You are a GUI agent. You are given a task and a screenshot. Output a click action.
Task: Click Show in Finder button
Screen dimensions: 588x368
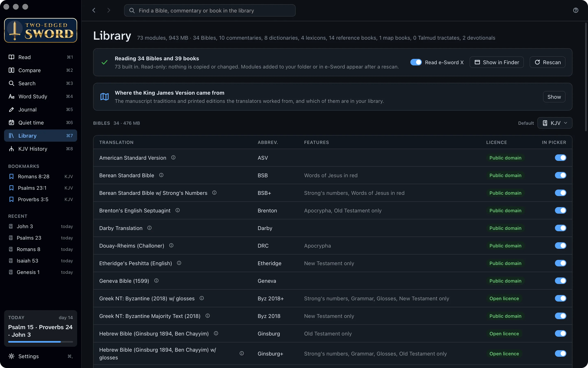496,62
